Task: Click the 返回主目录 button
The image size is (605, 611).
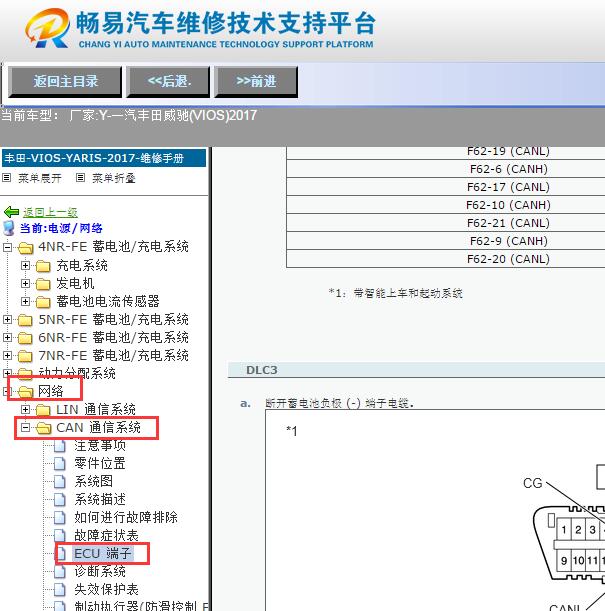Action: [65, 81]
